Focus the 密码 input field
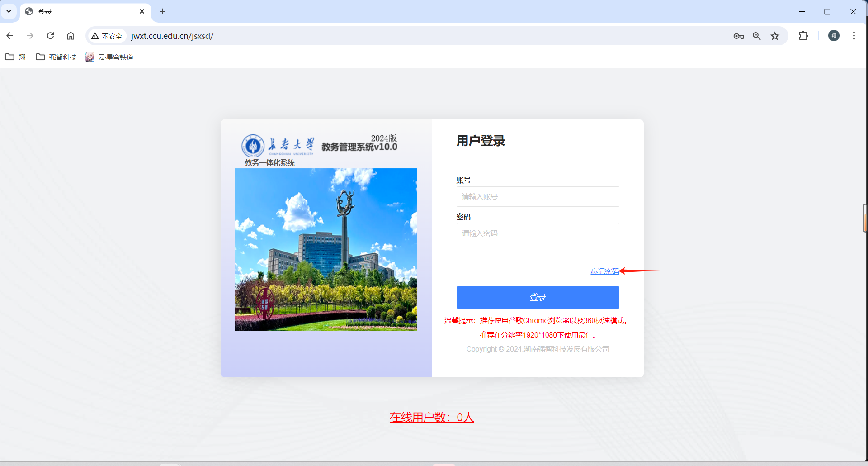This screenshot has height=466, width=868. pos(538,233)
